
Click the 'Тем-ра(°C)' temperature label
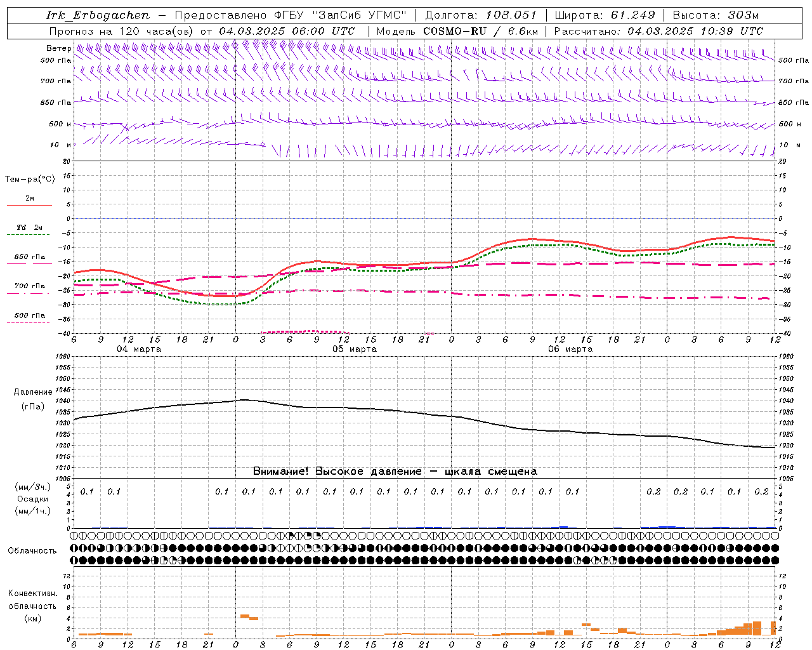(30, 180)
